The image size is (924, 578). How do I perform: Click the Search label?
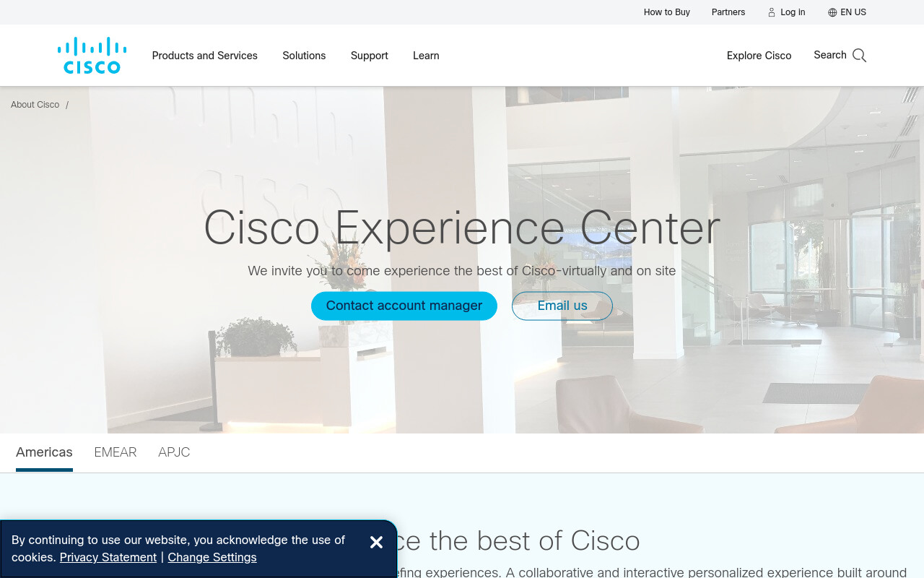pos(830,55)
